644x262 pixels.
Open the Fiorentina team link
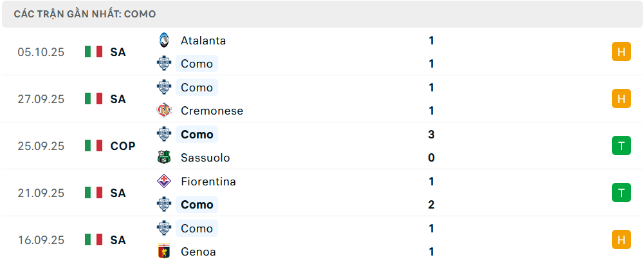click(x=208, y=182)
